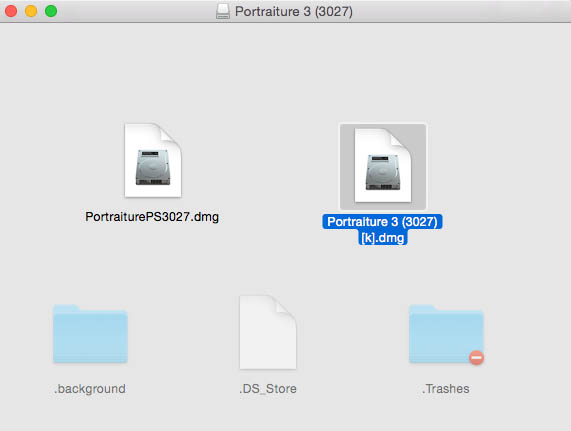
Task: Click the .DS_Store file name
Action: point(268,388)
